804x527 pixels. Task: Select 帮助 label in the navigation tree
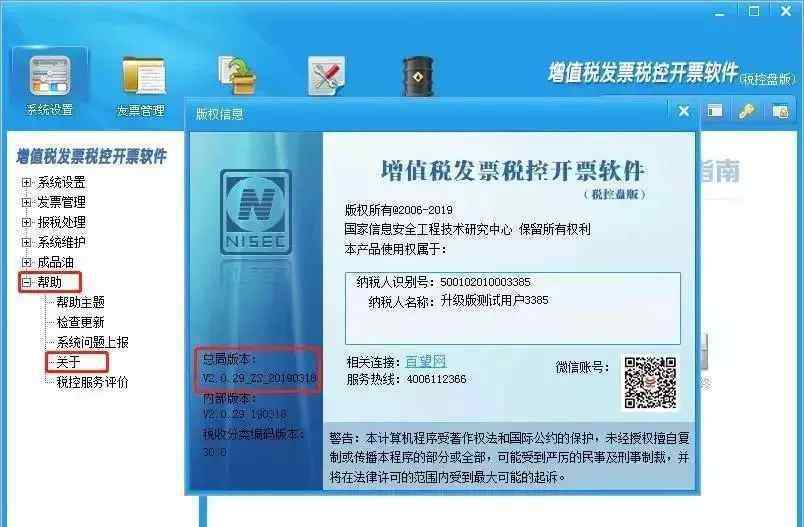point(50,282)
